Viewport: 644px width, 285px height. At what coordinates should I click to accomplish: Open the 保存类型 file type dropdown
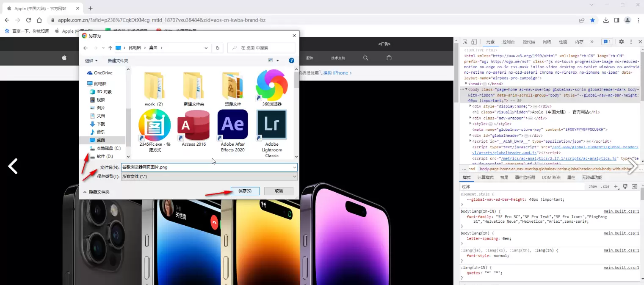coord(209,177)
